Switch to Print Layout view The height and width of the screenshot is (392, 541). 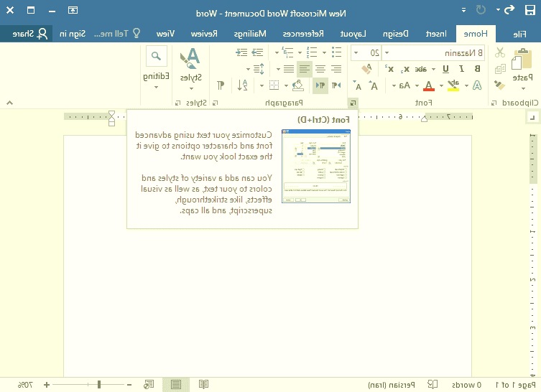(176, 384)
